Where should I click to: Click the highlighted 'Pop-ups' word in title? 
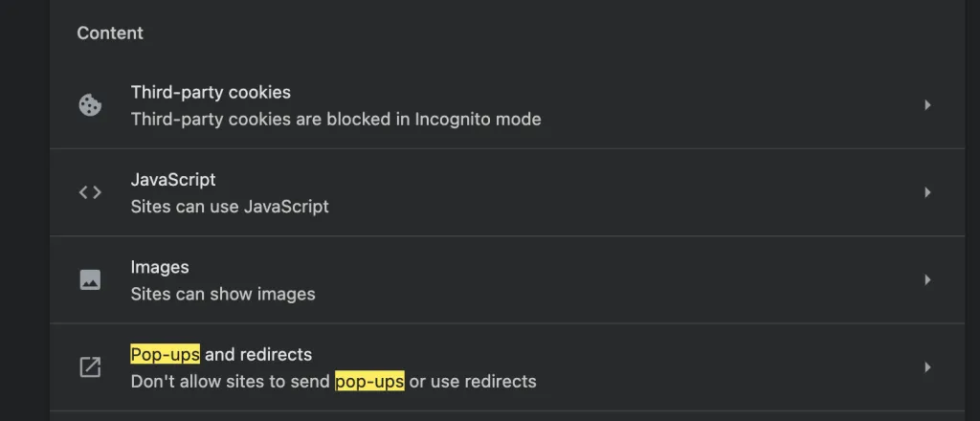(166, 355)
